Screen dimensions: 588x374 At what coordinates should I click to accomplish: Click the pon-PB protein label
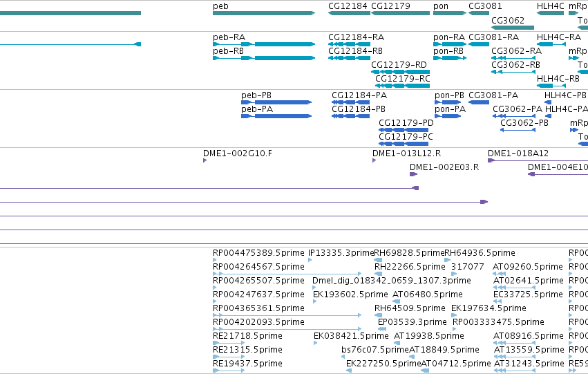pyautogui.click(x=449, y=95)
